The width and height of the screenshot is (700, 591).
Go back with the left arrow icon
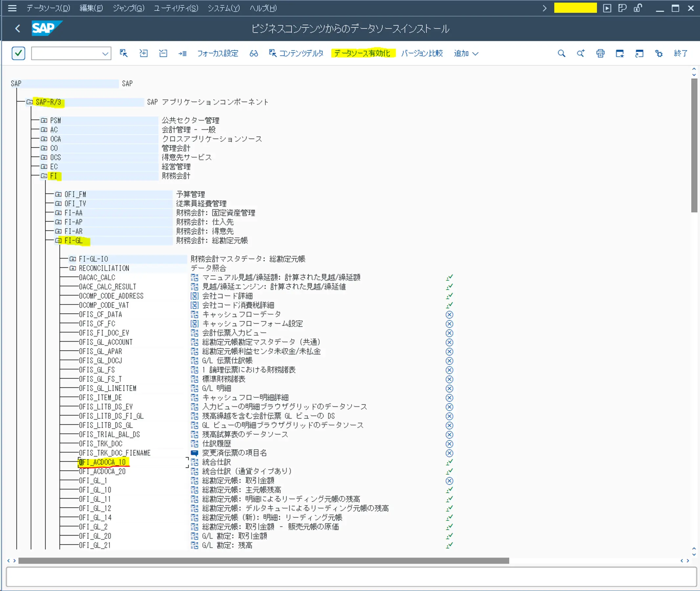pyautogui.click(x=18, y=29)
